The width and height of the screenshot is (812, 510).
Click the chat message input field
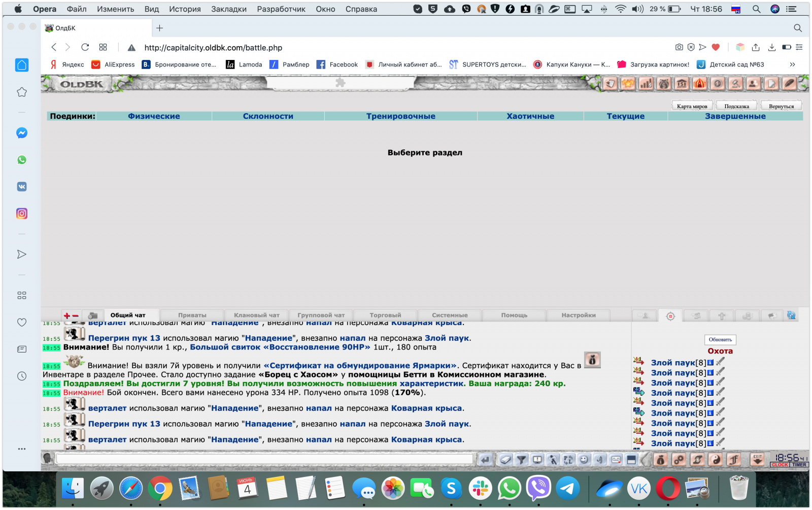264,459
